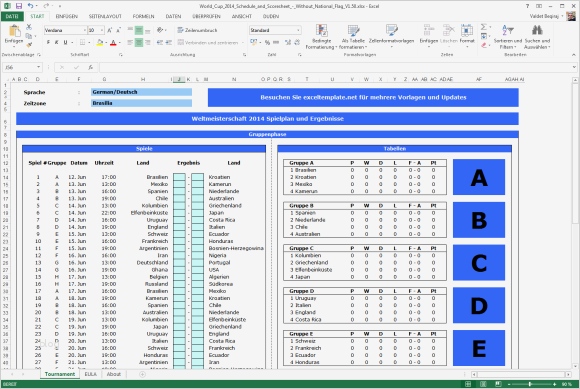Activate the Format Painter brush icon
Viewport: 580px width, 389px height.
pos(29,44)
